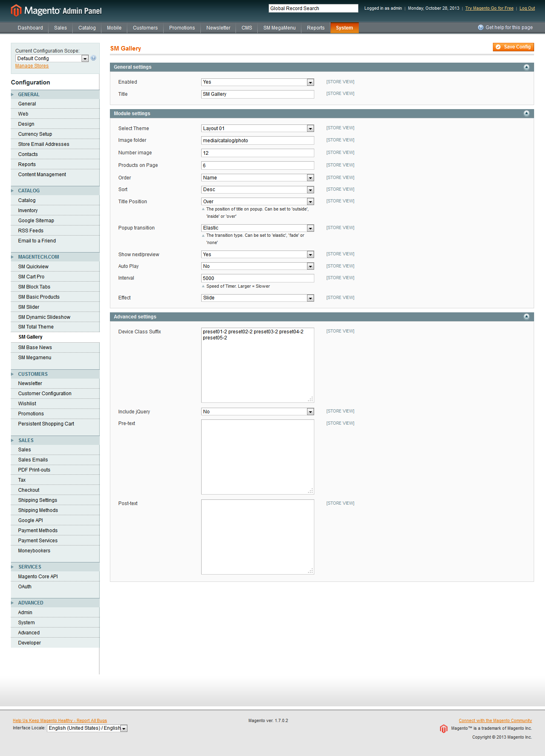Click the Save Config button
Viewport: 545px width, 756px height.
point(513,47)
